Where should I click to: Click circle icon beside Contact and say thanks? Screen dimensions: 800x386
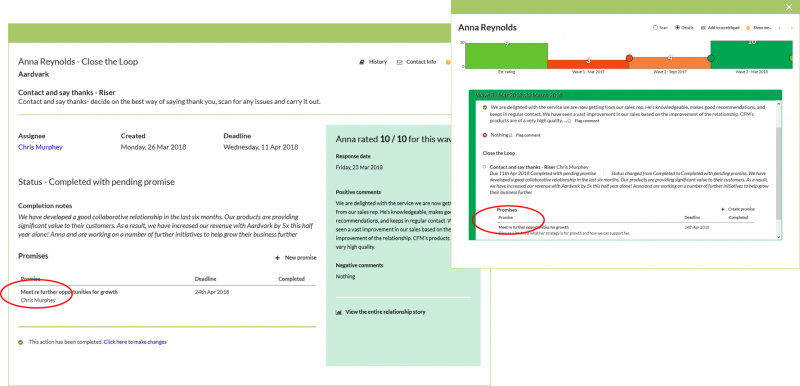tap(484, 167)
